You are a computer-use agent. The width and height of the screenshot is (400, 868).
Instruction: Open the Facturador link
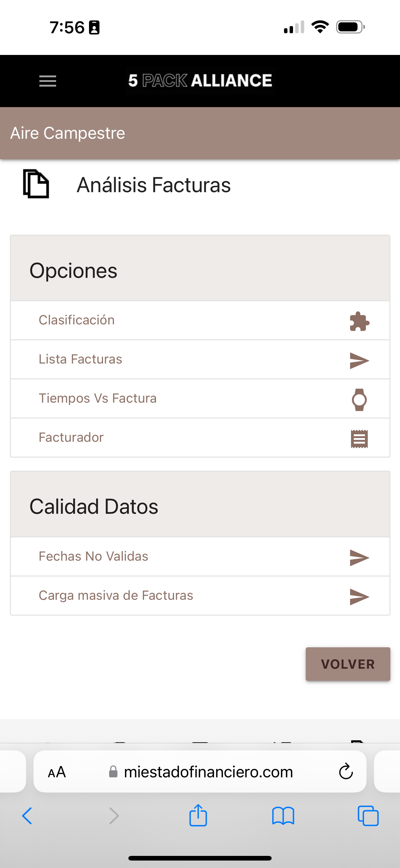(71, 437)
